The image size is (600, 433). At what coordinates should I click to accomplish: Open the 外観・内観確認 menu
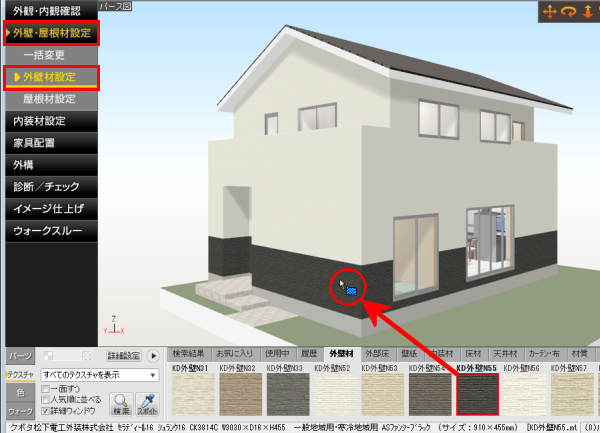52,11
